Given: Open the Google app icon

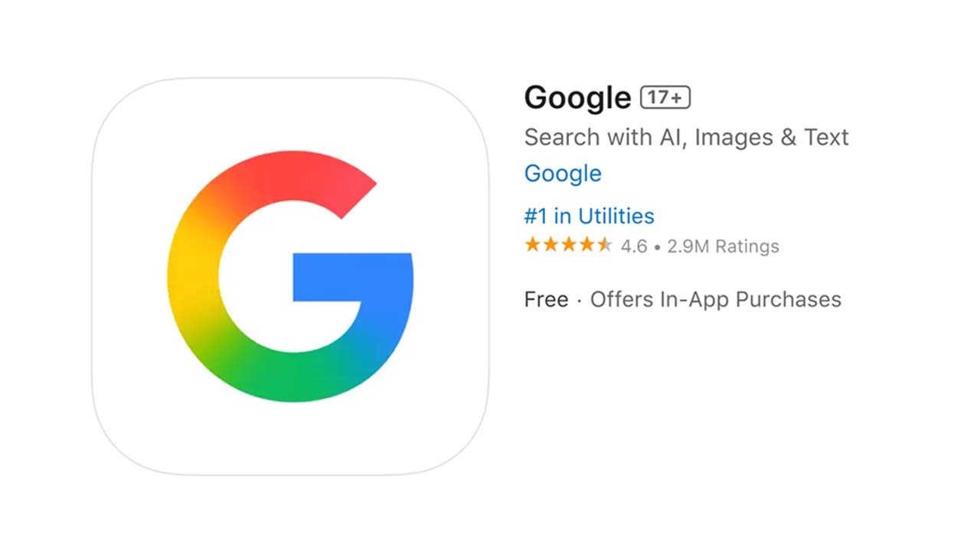Looking at the screenshot, I should [290, 276].
